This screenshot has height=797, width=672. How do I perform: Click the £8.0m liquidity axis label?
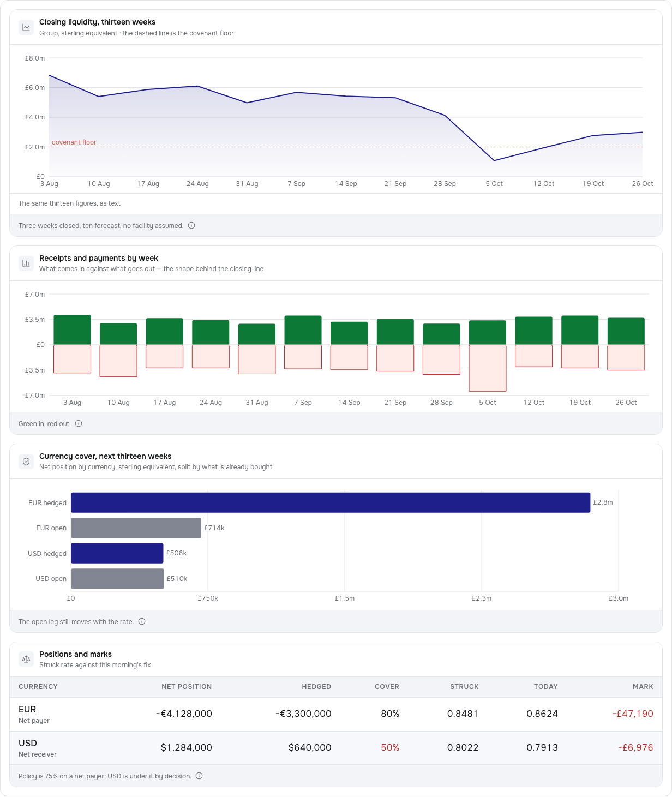click(35, 58)
